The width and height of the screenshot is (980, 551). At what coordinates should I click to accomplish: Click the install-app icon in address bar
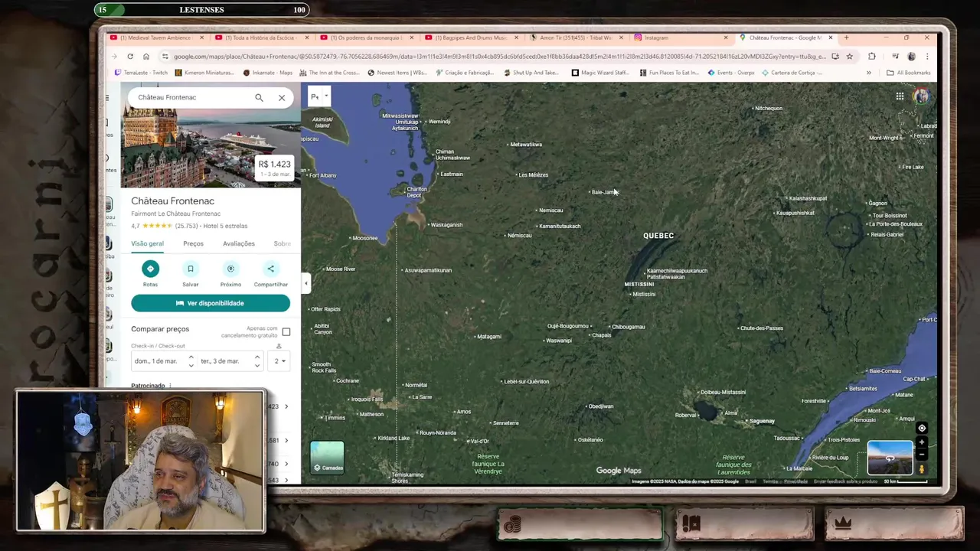tap(835, 57)
